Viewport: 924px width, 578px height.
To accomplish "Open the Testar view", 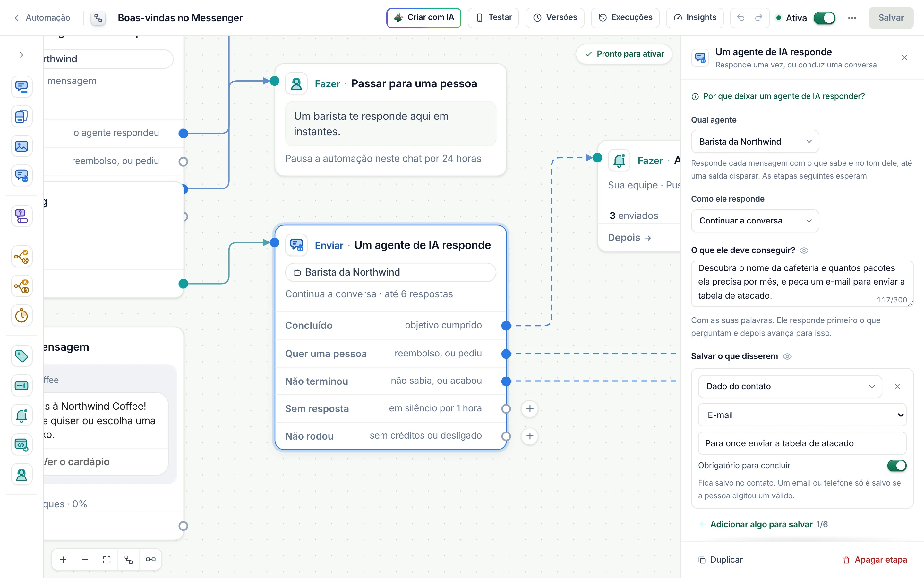I will click(x=493, y=18).
